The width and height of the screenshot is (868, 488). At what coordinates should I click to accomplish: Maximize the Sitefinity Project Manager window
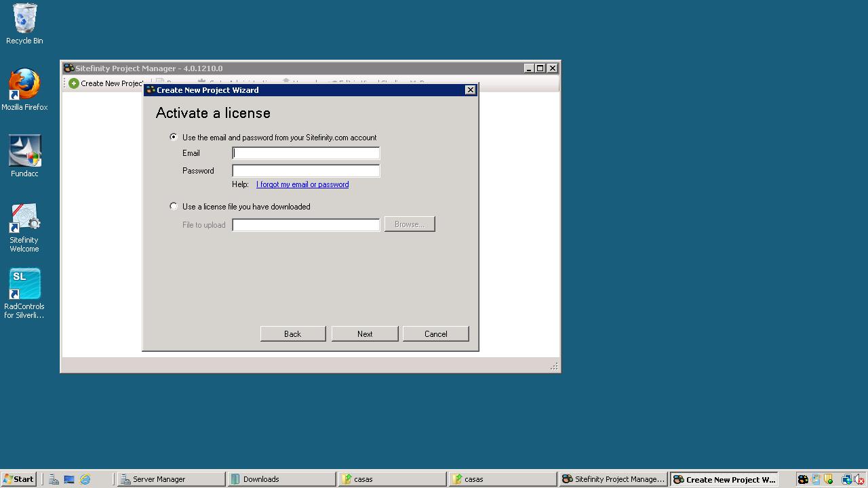coord(540,68)
